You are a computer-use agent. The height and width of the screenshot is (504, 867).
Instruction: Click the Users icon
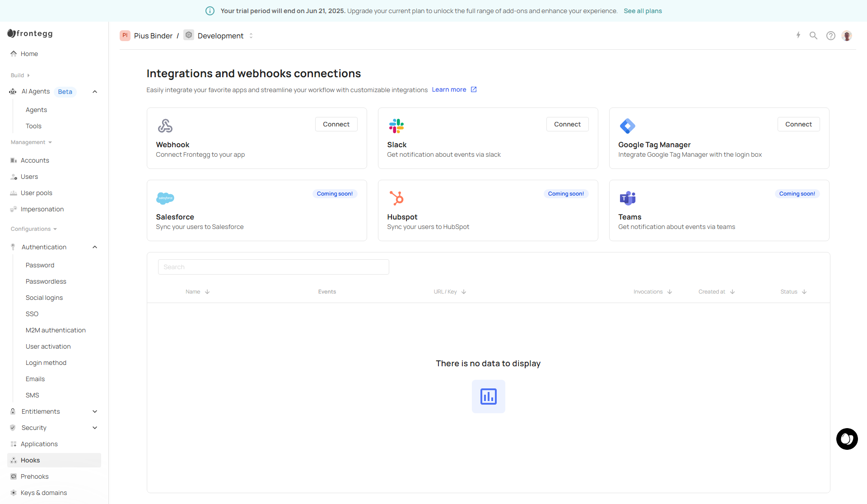(x=14, y=177)
